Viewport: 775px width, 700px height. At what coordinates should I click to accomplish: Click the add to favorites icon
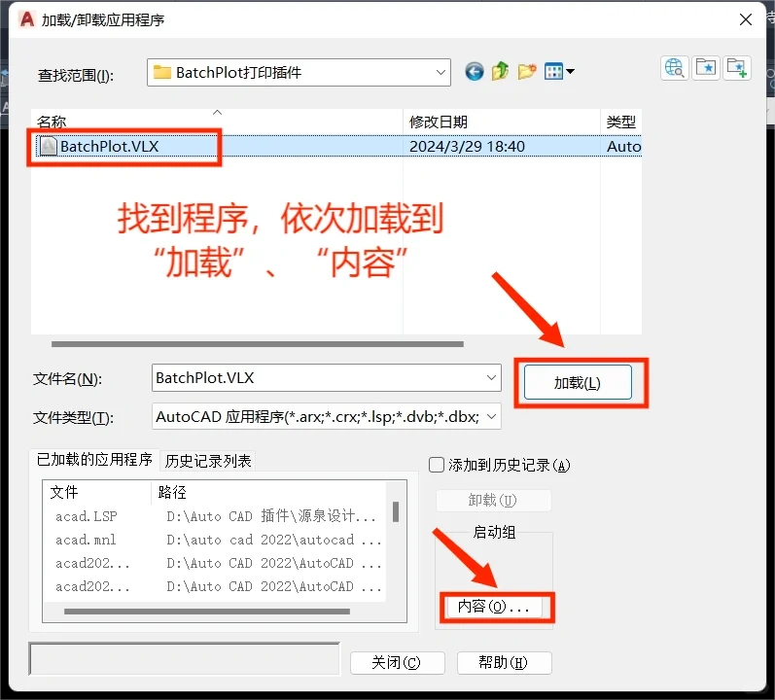[x=737, y=68]
